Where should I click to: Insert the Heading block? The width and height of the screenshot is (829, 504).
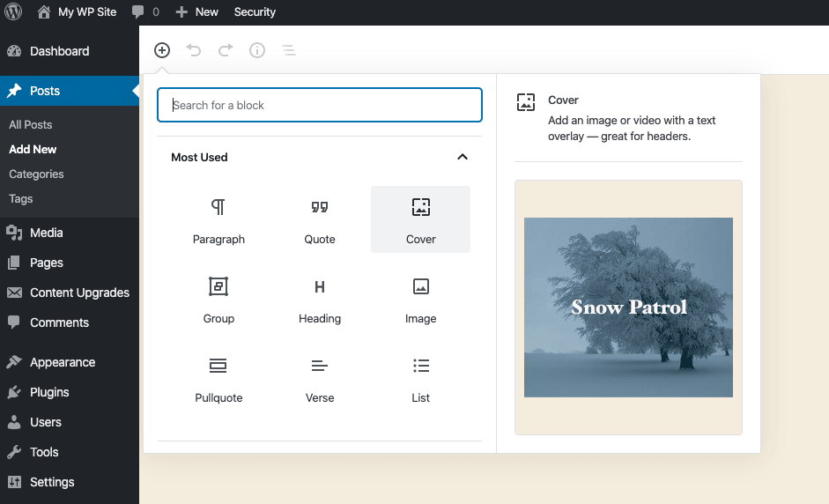point(319,299)
